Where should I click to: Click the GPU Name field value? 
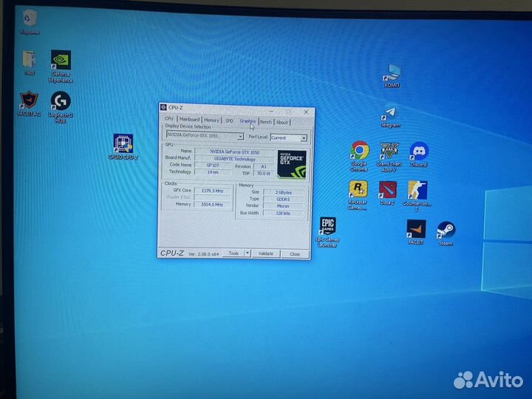coord(234,151)
